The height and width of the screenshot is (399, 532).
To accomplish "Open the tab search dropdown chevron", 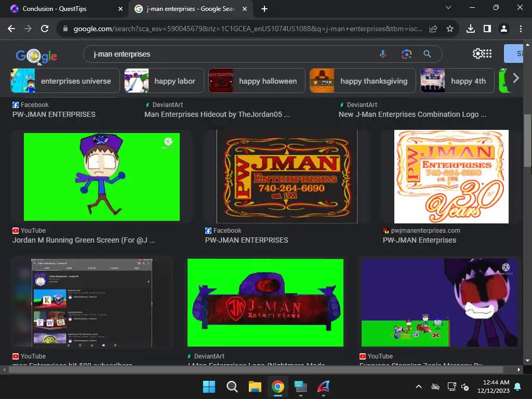I will tap(448, 7).
